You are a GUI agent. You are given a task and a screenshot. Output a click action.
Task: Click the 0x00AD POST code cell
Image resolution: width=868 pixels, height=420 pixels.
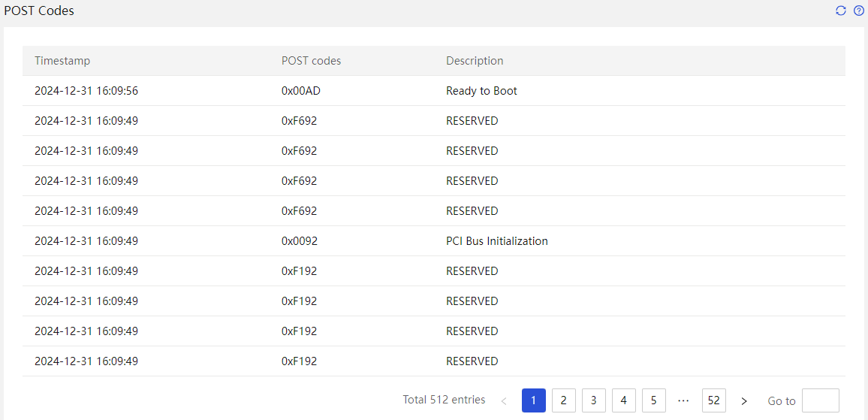(x=301, y=91)
